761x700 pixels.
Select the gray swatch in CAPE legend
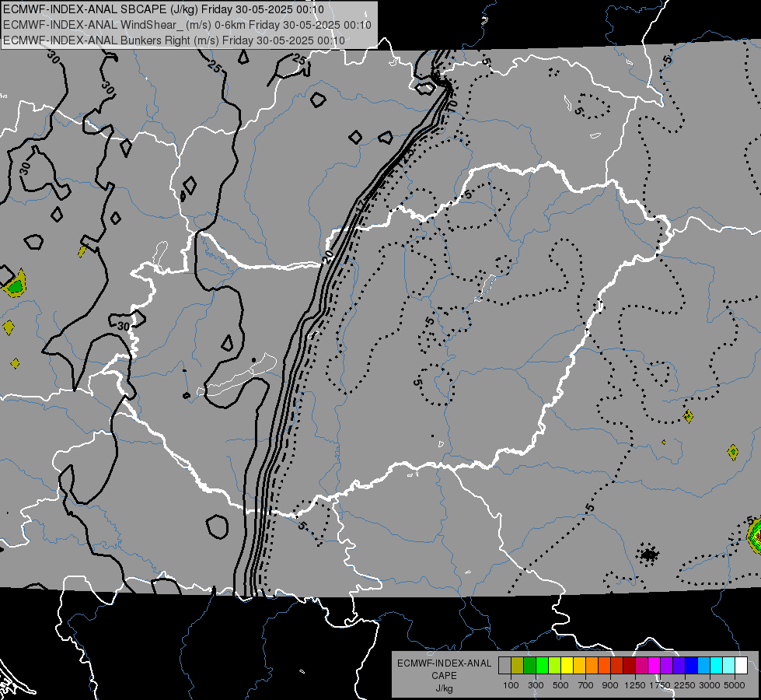click(x=504, y=665)
